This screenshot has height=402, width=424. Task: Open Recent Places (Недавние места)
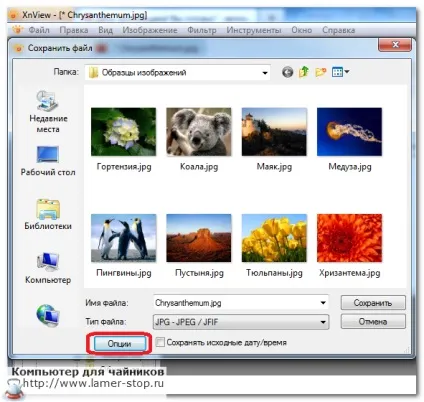tap(48, 112)
